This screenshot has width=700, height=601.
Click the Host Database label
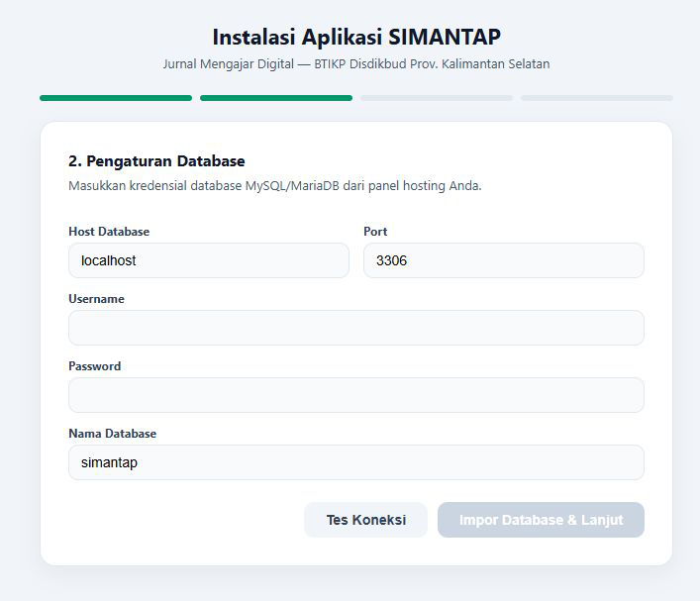(x=109, y=232)
